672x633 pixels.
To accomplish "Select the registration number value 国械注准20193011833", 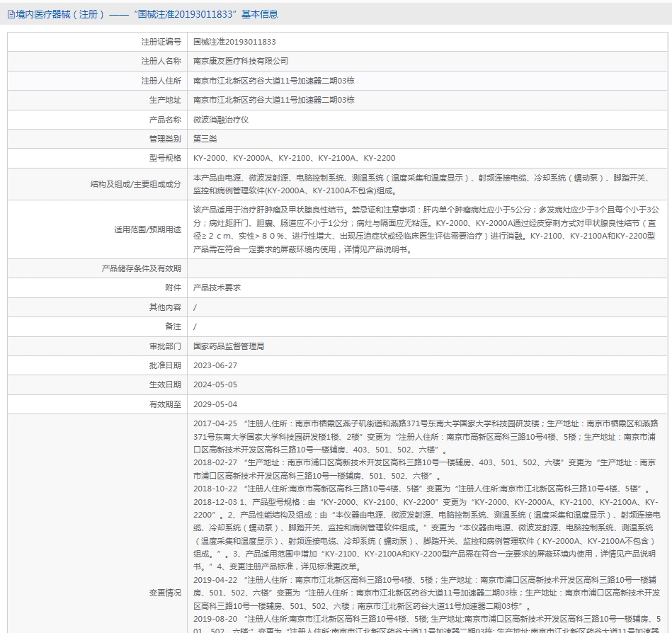I will tap(234, 42).
